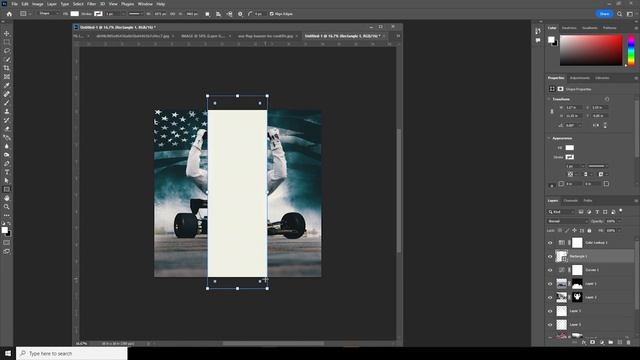
Task: Select the Move tool
Action: (7, 33)
